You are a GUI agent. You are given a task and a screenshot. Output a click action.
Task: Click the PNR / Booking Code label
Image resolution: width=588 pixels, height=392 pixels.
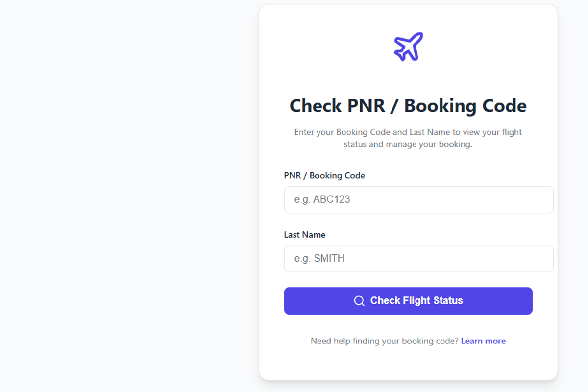tap(324, 175)
